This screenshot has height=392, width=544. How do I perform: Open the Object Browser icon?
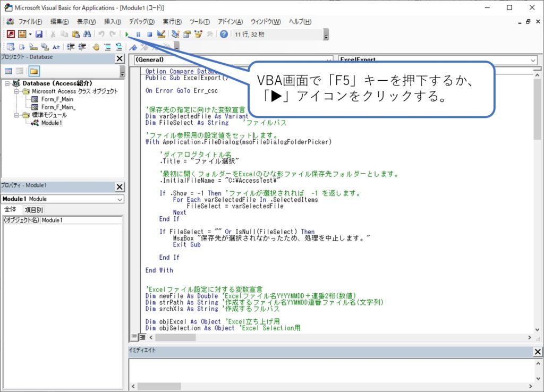click(198, 34)
